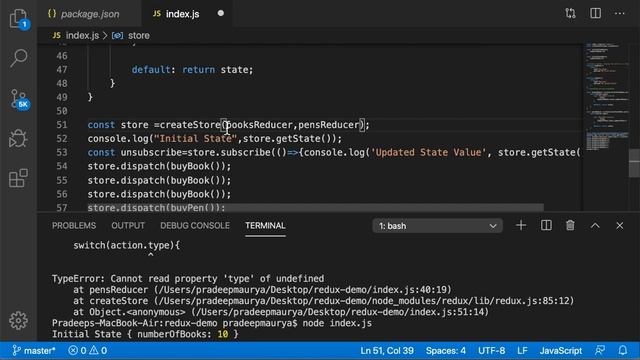
Task: Click line number 47 in gutter
Action: [62, 69]
